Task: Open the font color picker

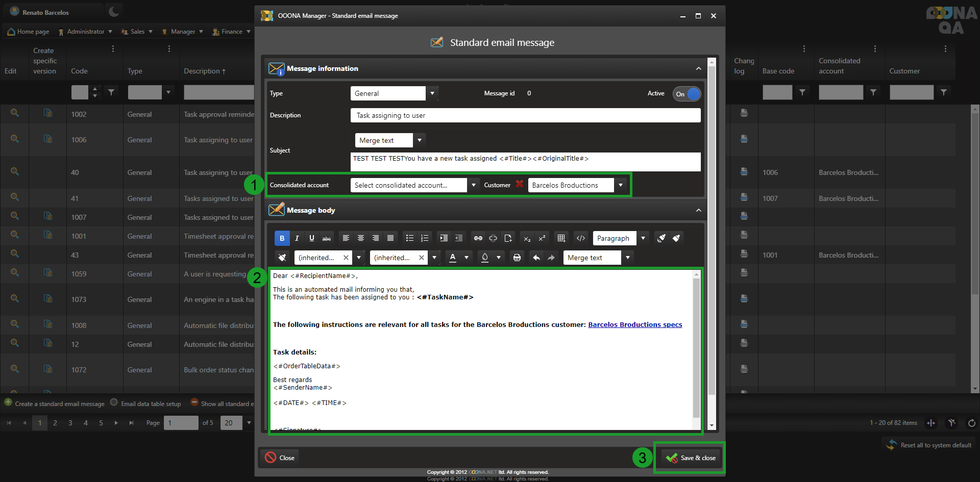Action: pyautogui.click(x=453, y=258)
